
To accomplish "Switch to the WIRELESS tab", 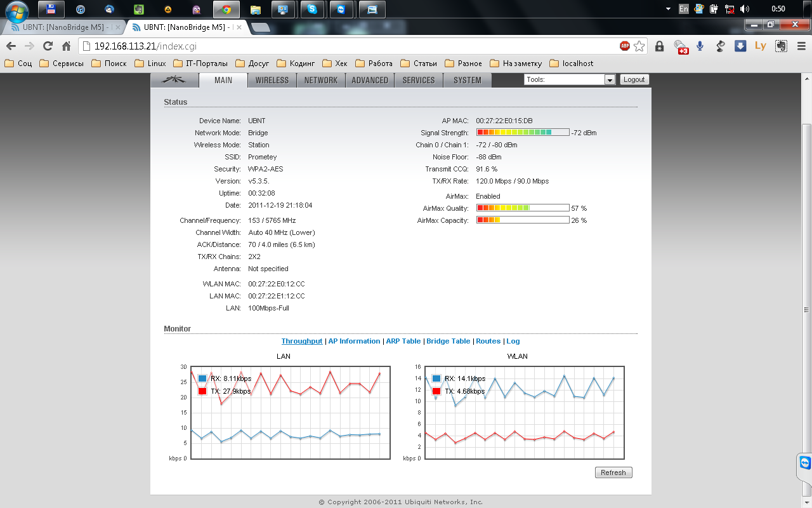I will tap(272, 80).
